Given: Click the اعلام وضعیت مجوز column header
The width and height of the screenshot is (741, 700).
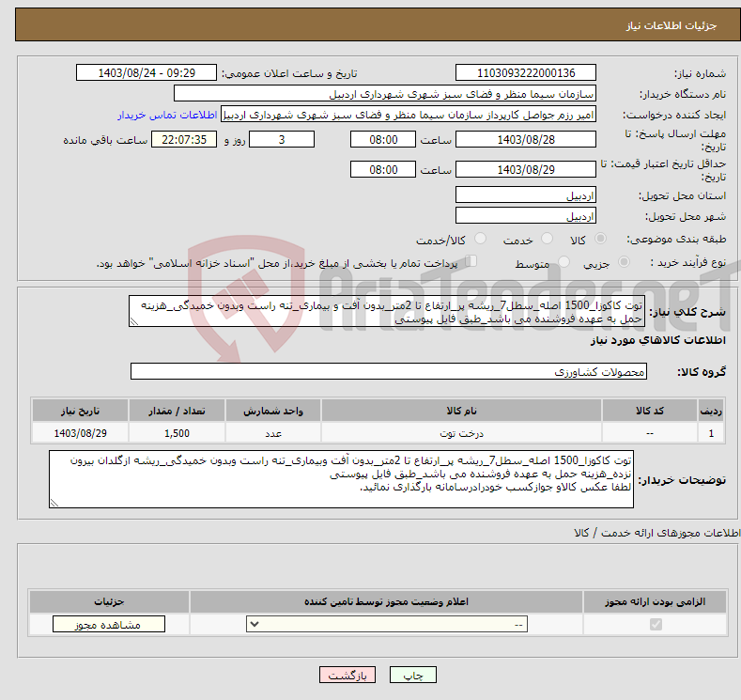Looking at the screenshot, I should click(x=386, y=601).
